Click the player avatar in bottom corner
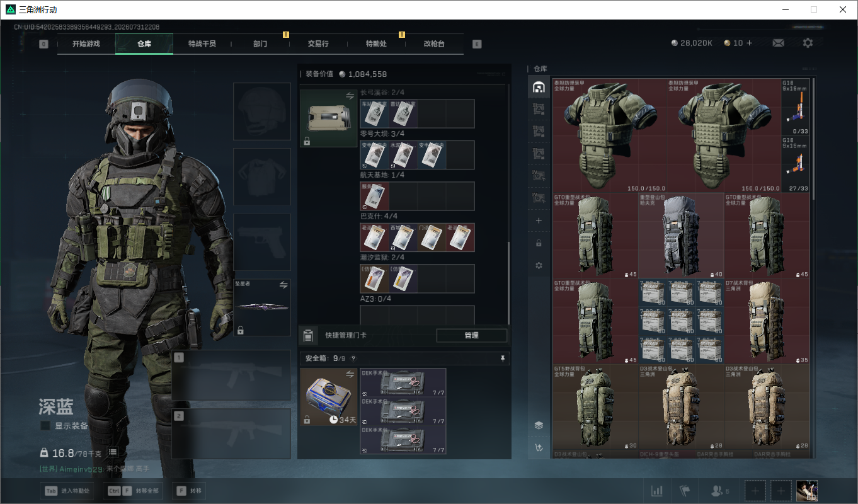The width and height of the screenshot is (858, 504). click(807, 491)
